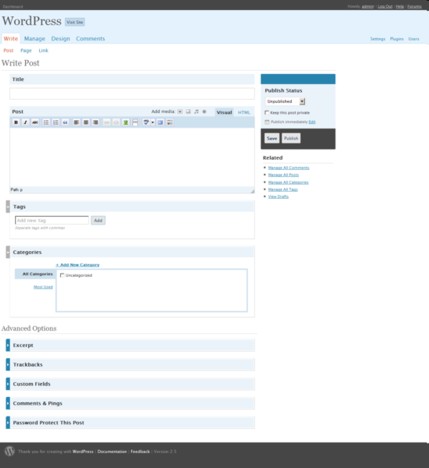Click the WordPress logo in the footer
Viewport: 429px width, 468px height.
click(x=10, y=451)
